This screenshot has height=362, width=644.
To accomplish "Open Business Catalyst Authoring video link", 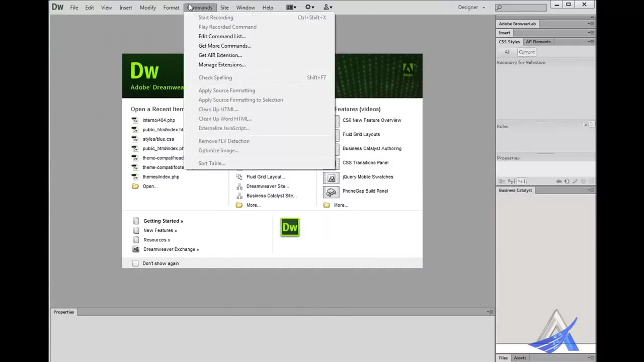I will (x=372, y=148).
